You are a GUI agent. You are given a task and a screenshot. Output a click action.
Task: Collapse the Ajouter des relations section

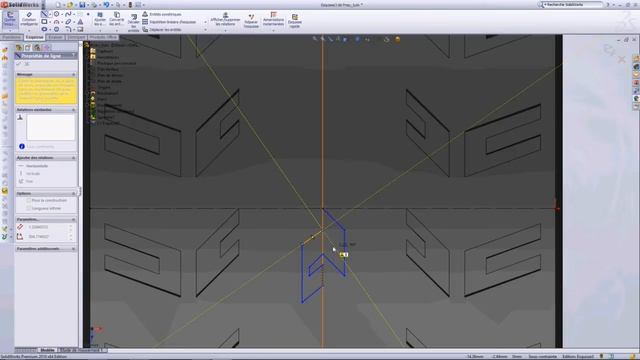[74, 158]
